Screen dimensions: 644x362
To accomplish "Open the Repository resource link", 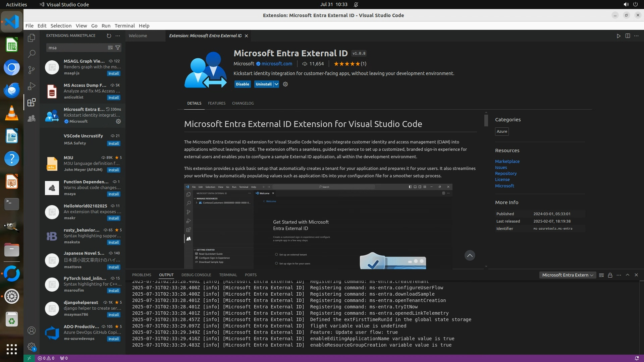I will pos(505,174).
